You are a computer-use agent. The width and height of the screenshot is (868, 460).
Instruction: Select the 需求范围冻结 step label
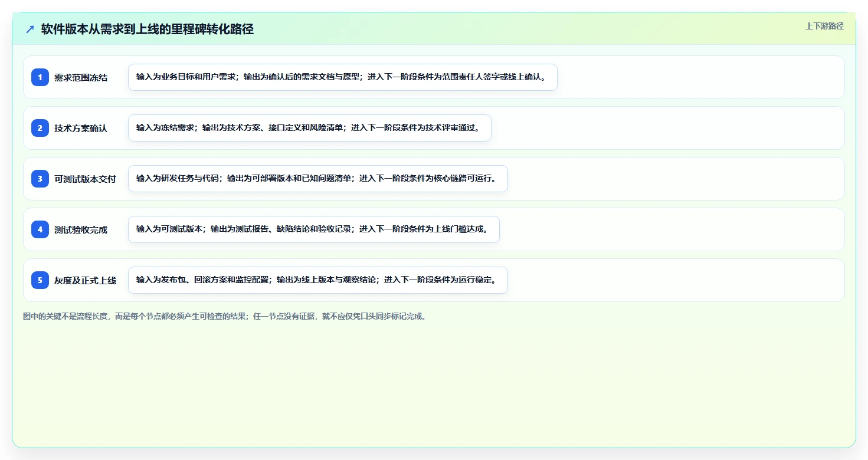tap(81, 77)
